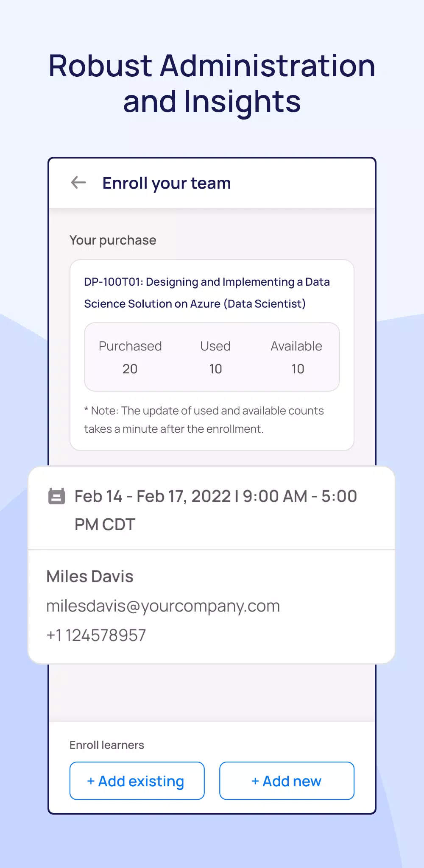The image size is (424, 868).
Task: Click the Purchased column label
Action: (x=130, y=346)
